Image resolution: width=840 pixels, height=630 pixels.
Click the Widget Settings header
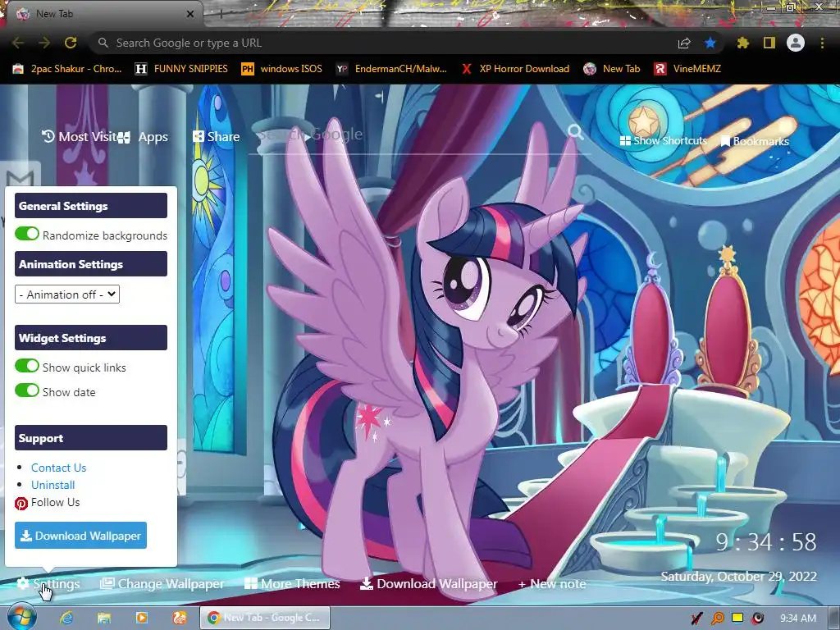tap(91, 338)
